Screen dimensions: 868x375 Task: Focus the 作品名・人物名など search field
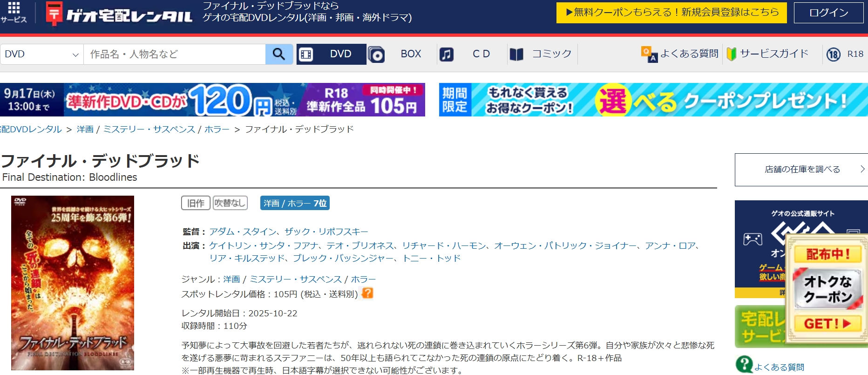click(x=175, y=54)
